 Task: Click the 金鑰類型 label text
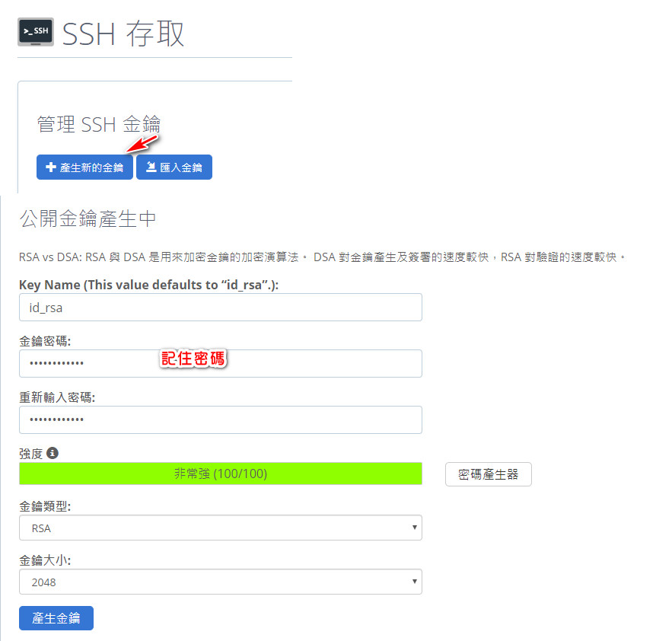[x=45, y=506]
